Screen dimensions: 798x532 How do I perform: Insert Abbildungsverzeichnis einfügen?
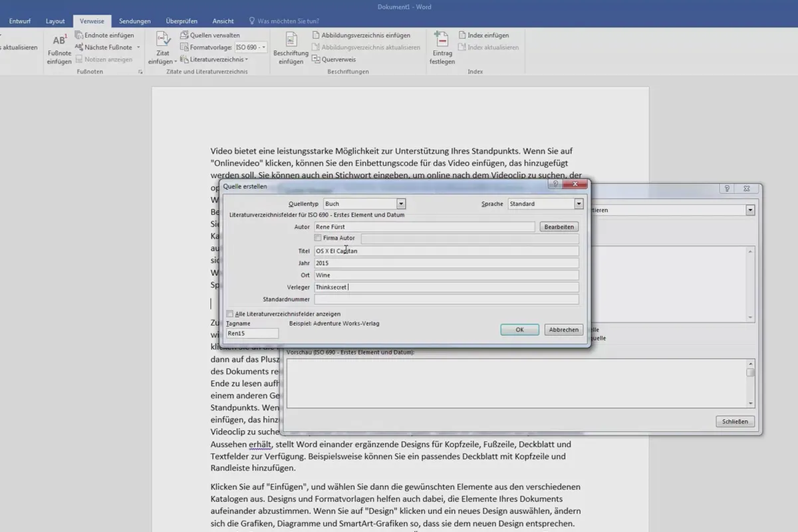361,35
